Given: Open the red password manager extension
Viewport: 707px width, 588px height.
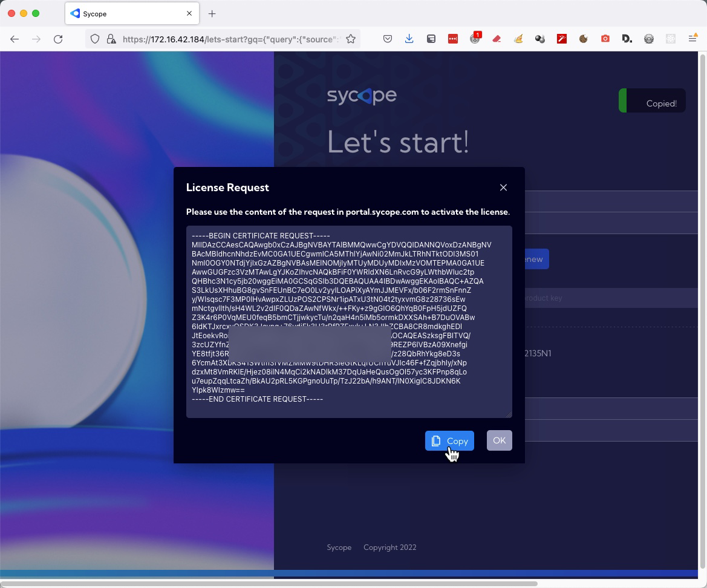Looking at the screenshot, I should [x=453, y=39].
